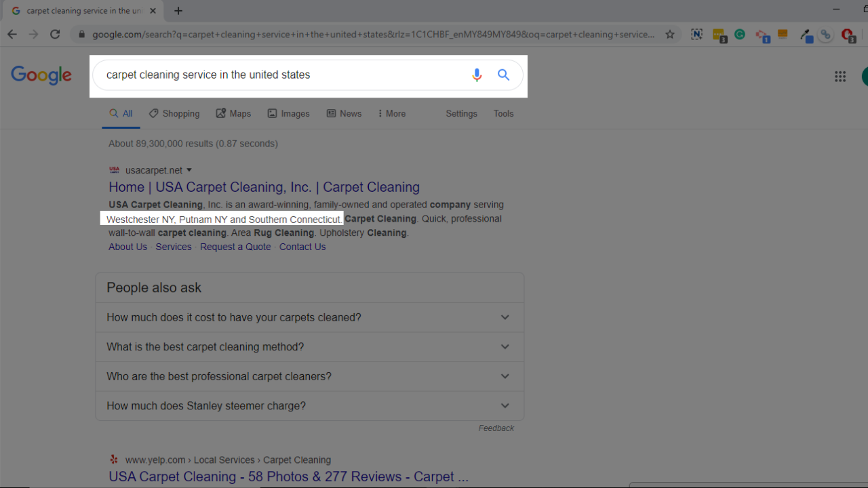This screenshot has width=868, height=488.
Task: Expand 'How much does Stanley steemer charge?'
Action: tap(309, 406)
